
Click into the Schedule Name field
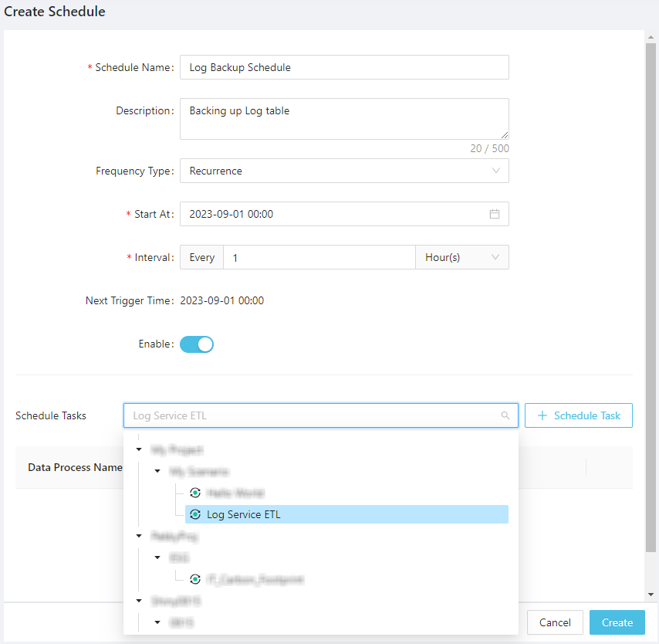(344, 67)
